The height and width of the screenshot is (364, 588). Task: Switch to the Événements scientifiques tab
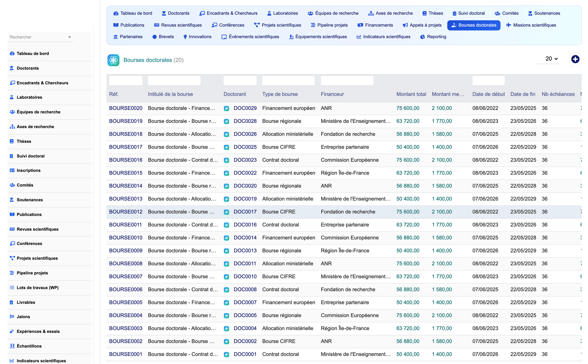coord(250,37)
